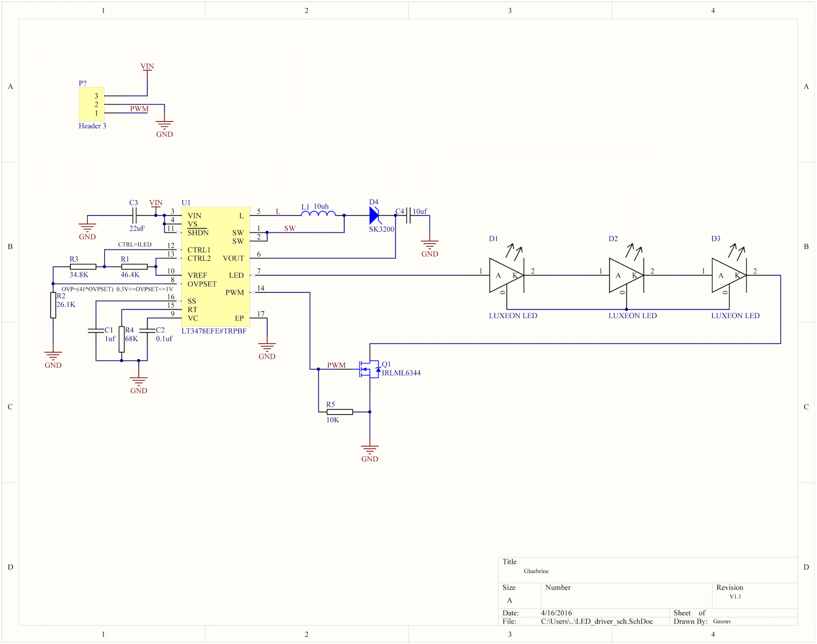The height and width of the screenshot is (644, 817).
Task: Select the Revision V1.1 field
Action: tap(735, 596)
